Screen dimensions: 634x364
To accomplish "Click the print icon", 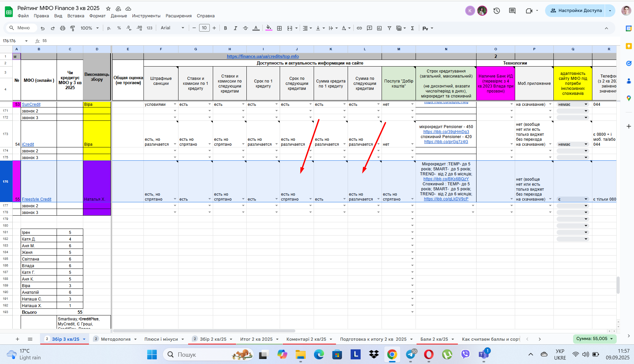I will point(63,28).
